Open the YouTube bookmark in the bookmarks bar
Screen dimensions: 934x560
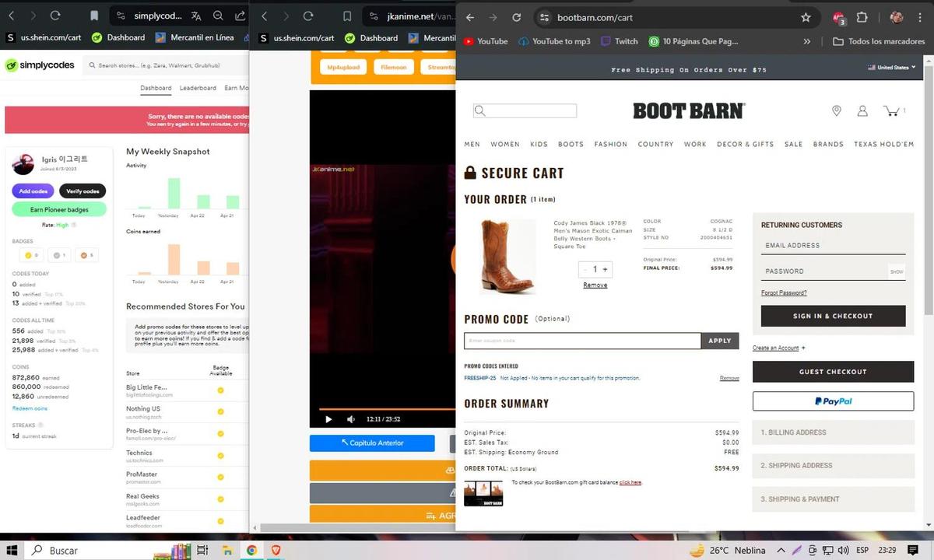coord(485,41)
